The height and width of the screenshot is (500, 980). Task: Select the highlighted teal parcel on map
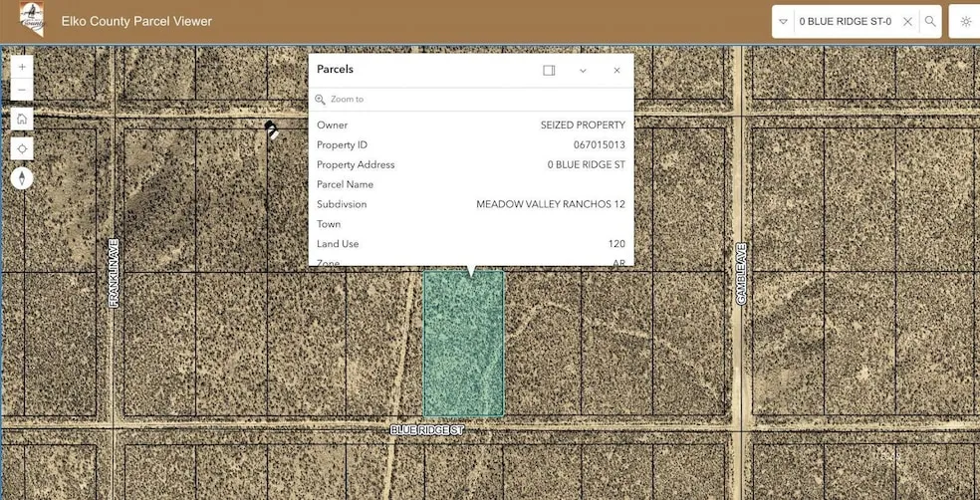(463, 344)
